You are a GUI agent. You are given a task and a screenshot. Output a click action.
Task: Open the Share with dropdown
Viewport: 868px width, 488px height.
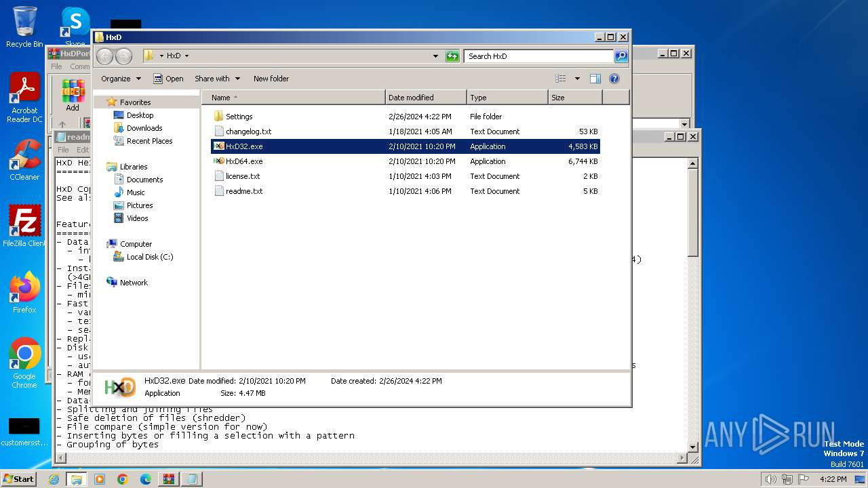tap(217, 79)
